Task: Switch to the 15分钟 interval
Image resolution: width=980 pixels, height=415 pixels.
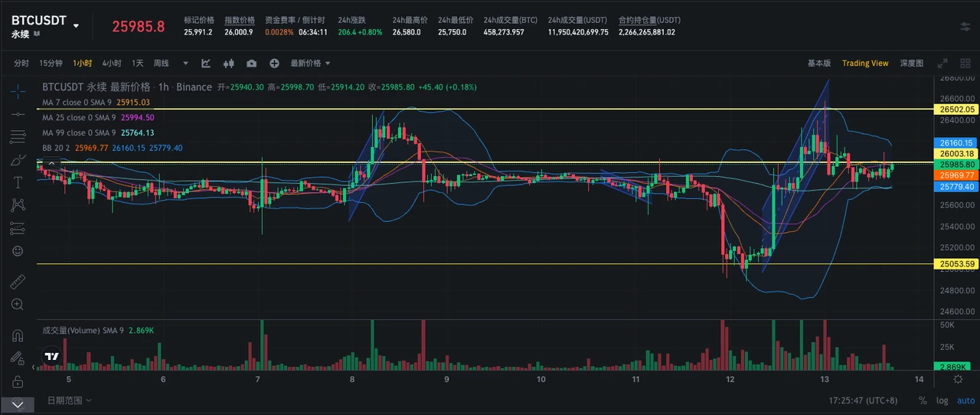Action: click(x=51, y=63)
